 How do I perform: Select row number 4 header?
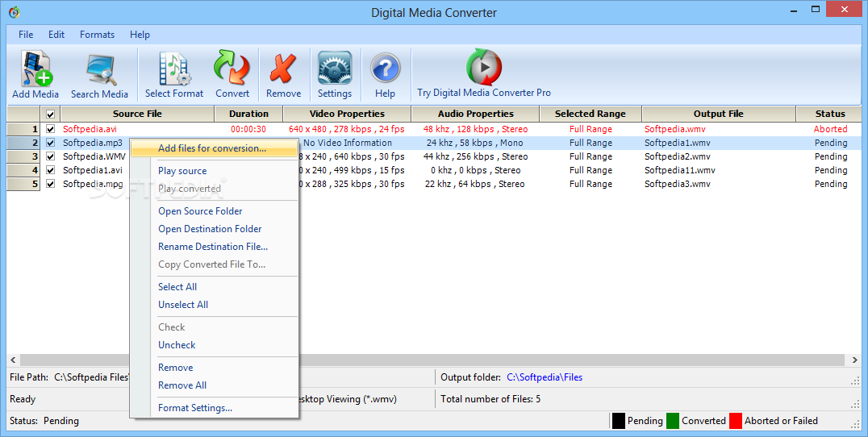[23, 170]
